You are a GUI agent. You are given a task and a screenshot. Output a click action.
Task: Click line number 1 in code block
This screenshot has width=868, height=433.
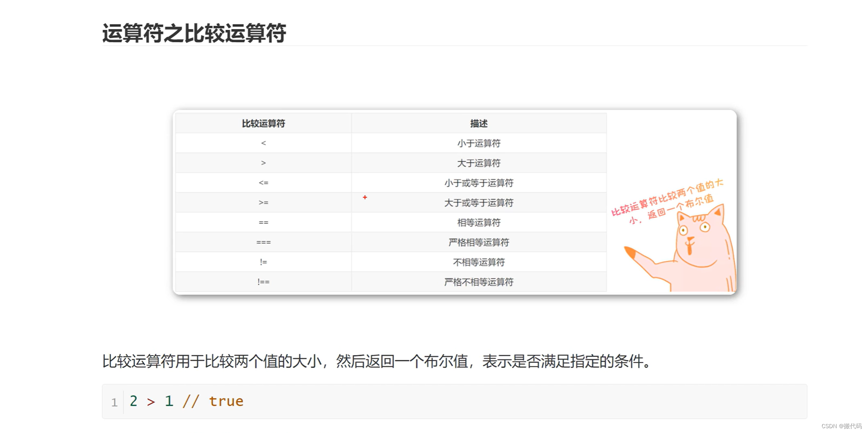click(x=114, y=402)
